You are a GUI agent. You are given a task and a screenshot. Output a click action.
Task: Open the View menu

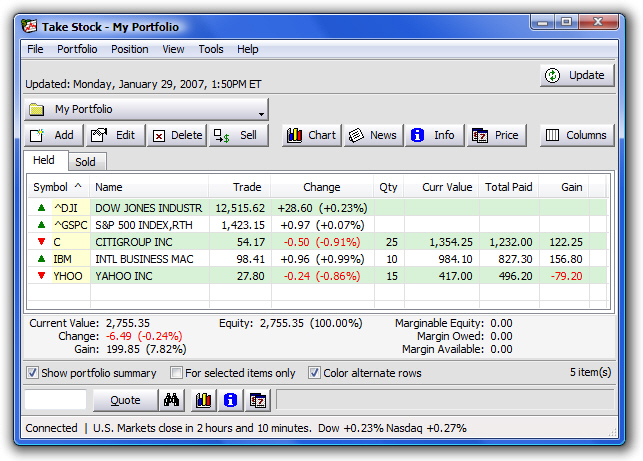pyautogui.click(x=173, y=49)
